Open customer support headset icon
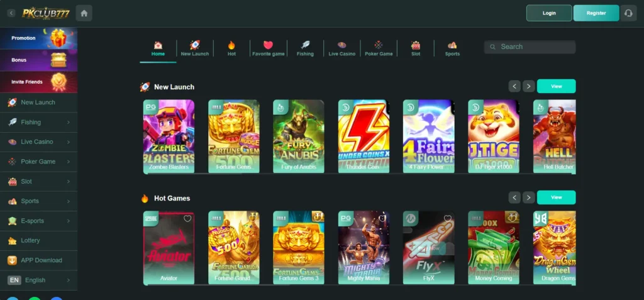644x300 pixels. click(628, 13)
